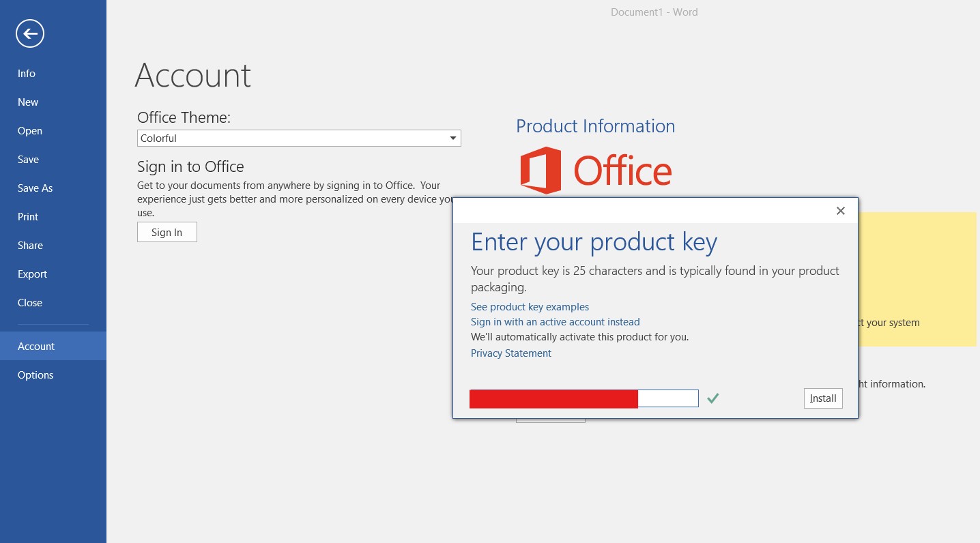
Task: Click the Office logo under Product Information
Action: [x=596, y=170]
